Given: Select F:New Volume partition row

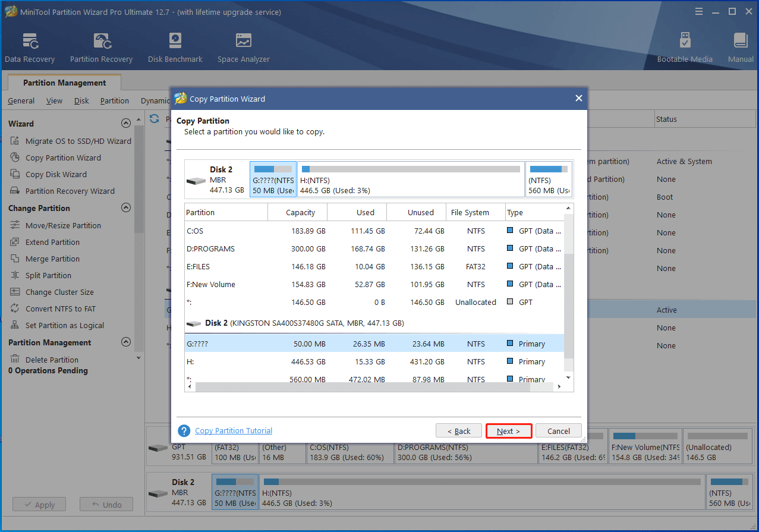Looking at the screenshot, I should [x=374, y=284].
